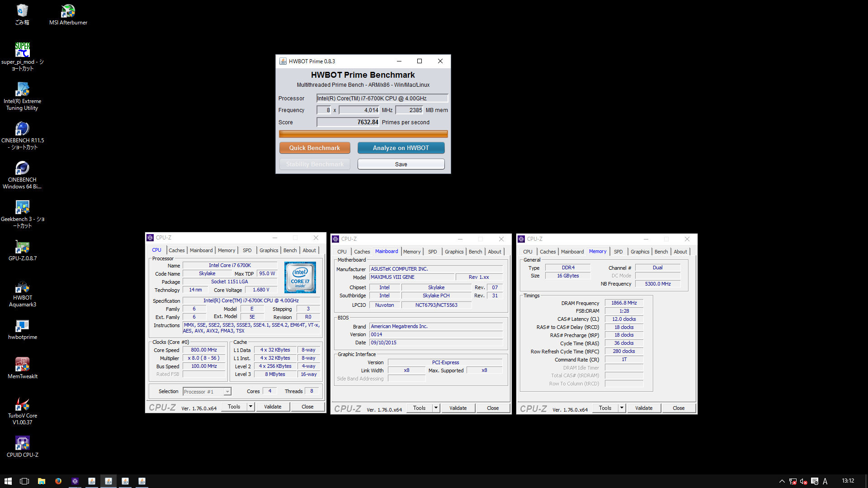Click the Memory Size value 16 GBytes
The width and height of the screenshot is (868, 488).
[568, 276]
